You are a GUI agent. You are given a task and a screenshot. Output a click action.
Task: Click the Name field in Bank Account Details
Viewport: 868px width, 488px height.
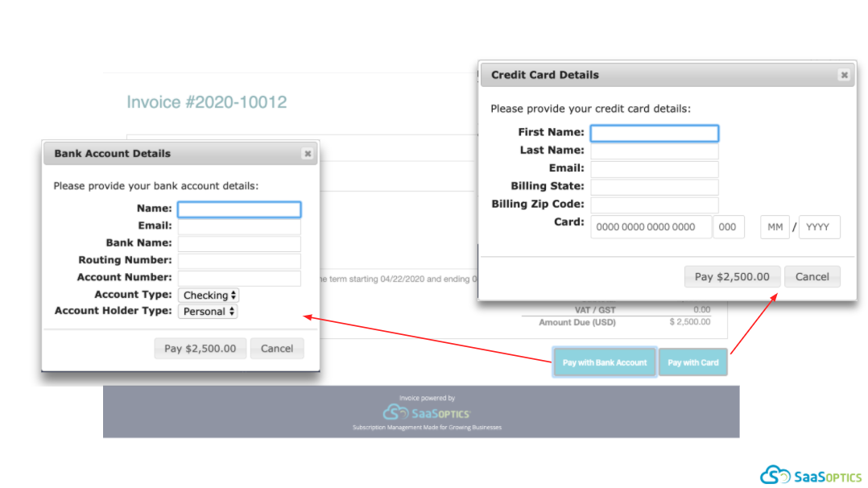[x=239, y=209]
